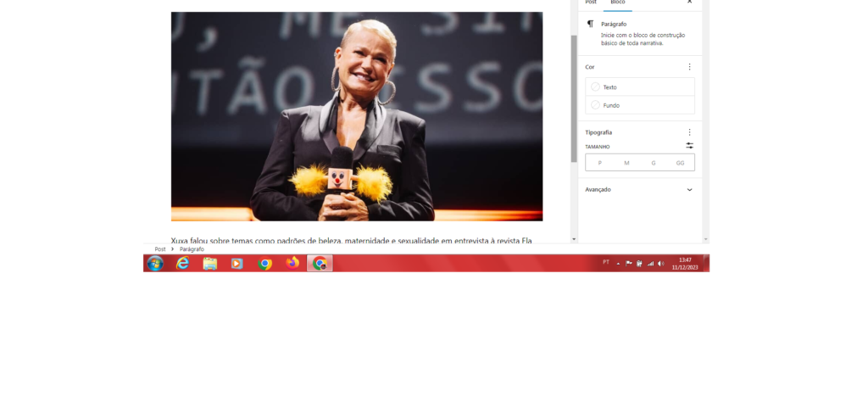Click the Show Desktop strip

(x=706, y=264)
